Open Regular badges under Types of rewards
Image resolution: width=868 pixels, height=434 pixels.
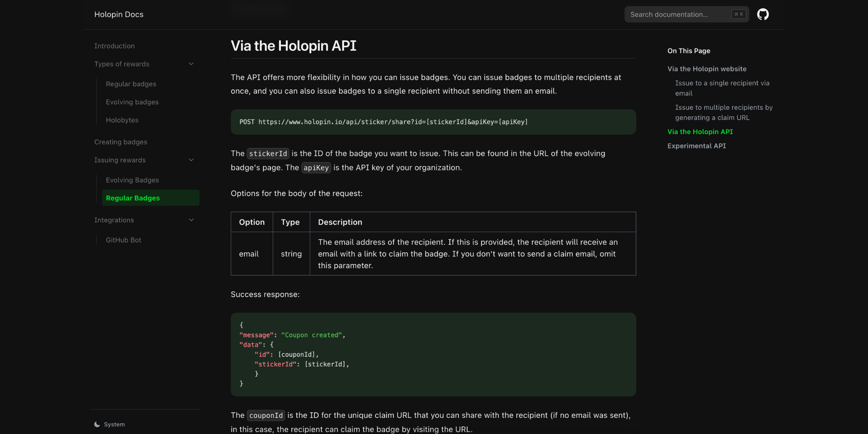coord(131,84)
